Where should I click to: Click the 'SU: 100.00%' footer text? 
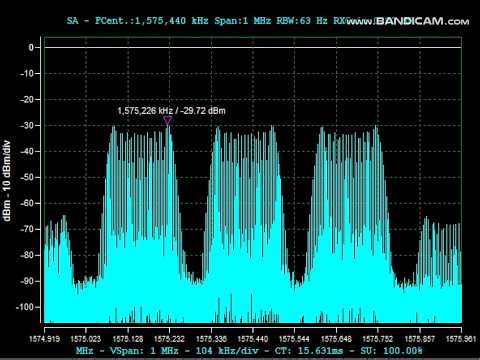click(391, 351)
